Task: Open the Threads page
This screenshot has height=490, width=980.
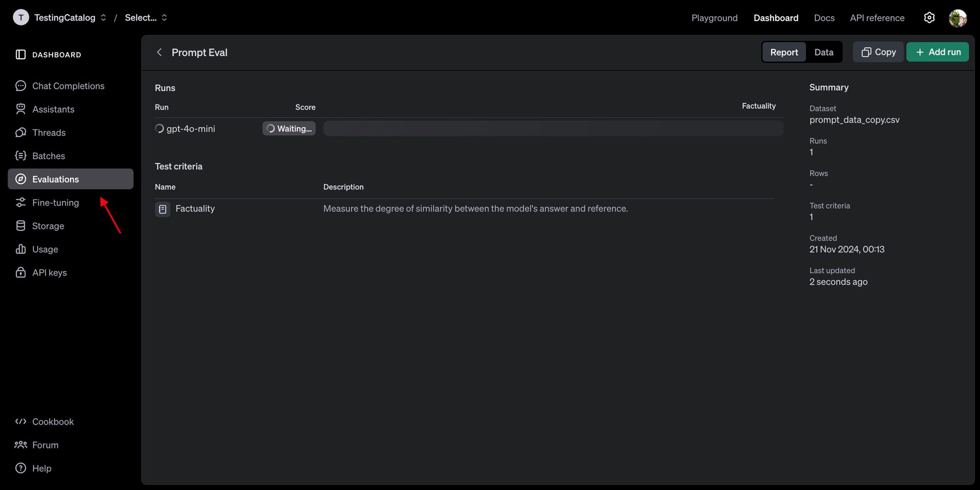Action: 49,132
